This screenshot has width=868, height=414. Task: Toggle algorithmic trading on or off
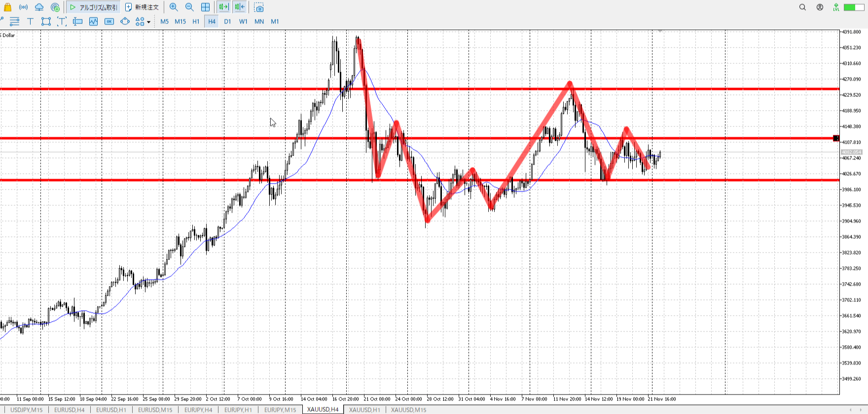point(94,7)
